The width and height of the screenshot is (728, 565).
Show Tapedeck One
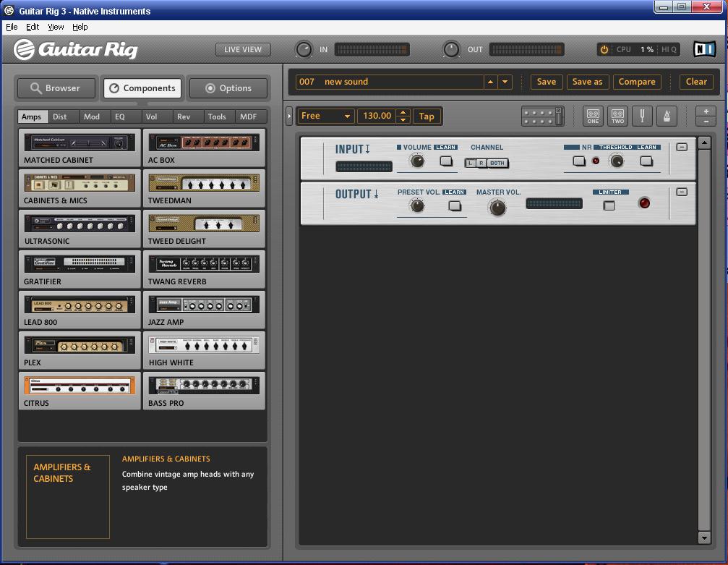coord(593,116)
